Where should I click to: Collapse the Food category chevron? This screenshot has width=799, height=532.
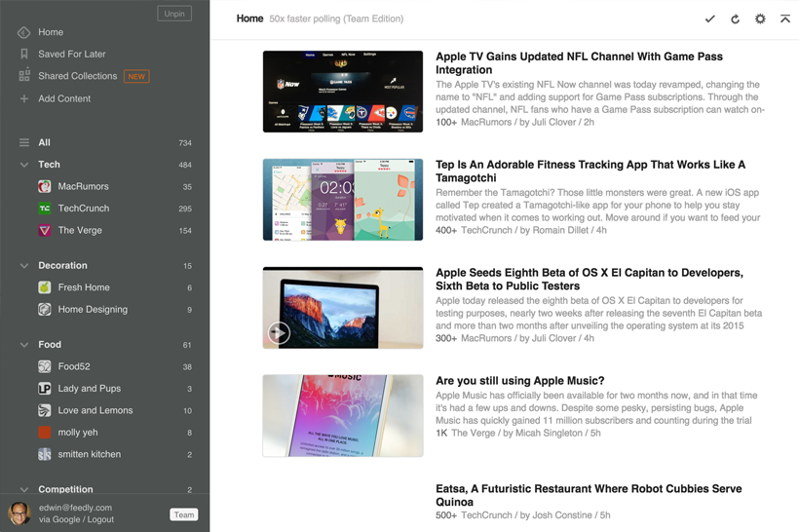click(x=24, y=345)
